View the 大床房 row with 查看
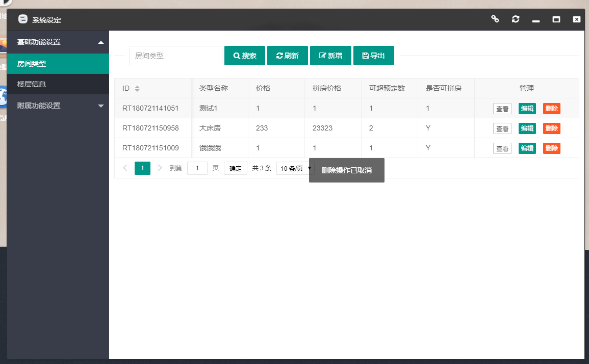The width and height of the screenshot is (589, 364). 502,128
